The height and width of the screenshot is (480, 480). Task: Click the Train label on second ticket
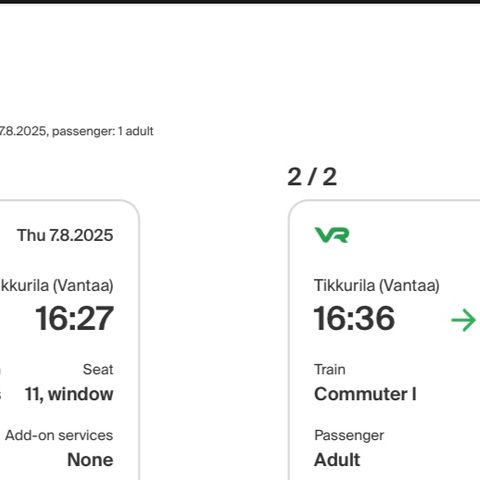(330, 370)
